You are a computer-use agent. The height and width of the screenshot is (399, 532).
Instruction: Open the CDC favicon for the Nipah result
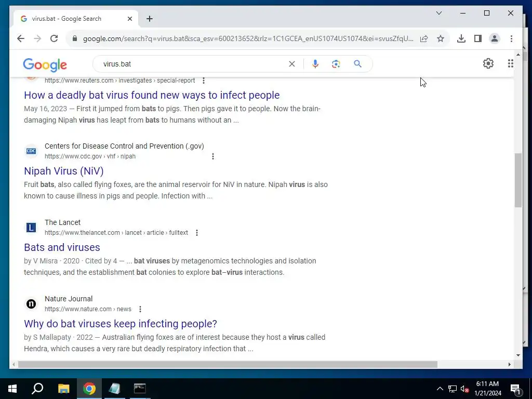(x=31, y=151)
